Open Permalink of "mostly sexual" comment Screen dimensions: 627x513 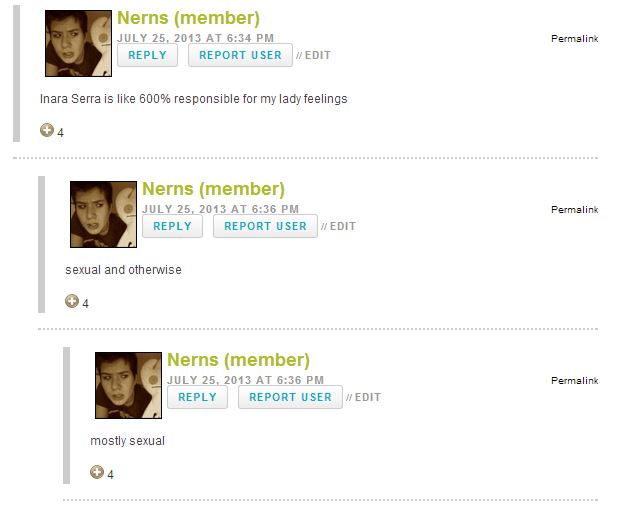(574, 381)
